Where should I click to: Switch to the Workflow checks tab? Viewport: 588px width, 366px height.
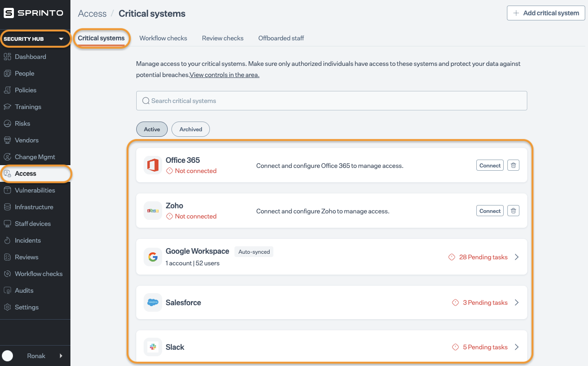163,38
